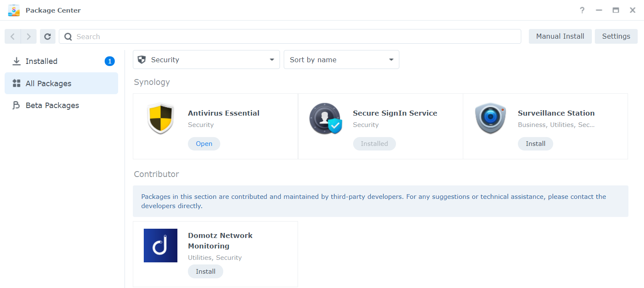
Task: Click the Antivirus Essential title
Action: [x=224, y=113]
